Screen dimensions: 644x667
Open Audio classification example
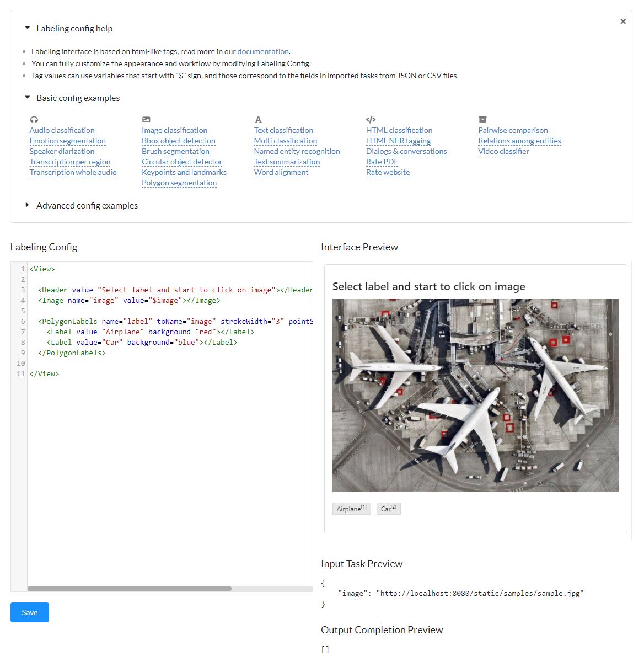tap(62, 131)
